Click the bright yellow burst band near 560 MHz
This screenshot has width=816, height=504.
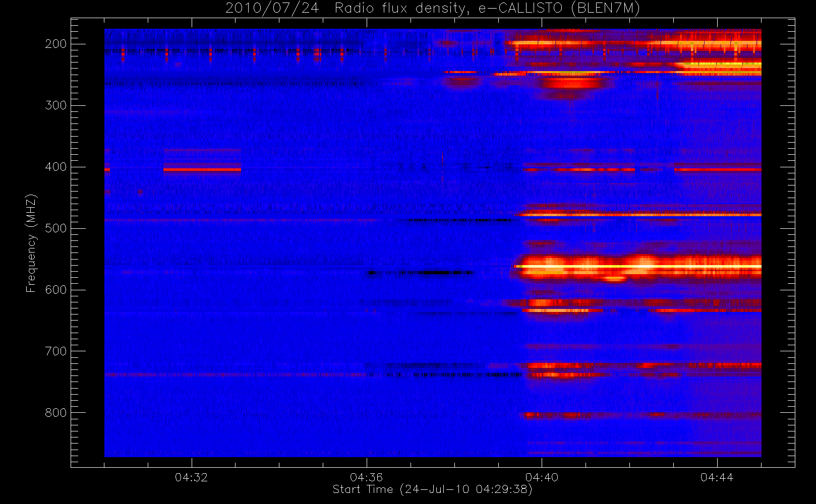pyautogui.click(x=638, y=267)
